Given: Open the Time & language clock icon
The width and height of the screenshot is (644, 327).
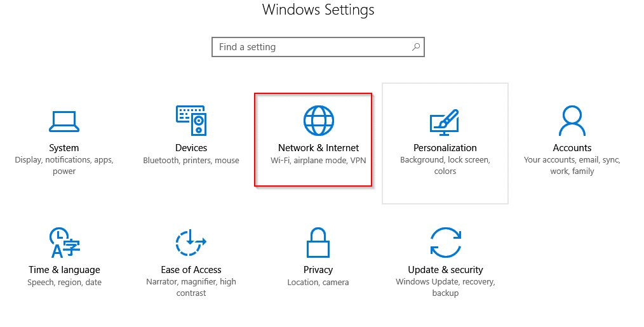Looking at the screenshot, I should coord(65,243).
